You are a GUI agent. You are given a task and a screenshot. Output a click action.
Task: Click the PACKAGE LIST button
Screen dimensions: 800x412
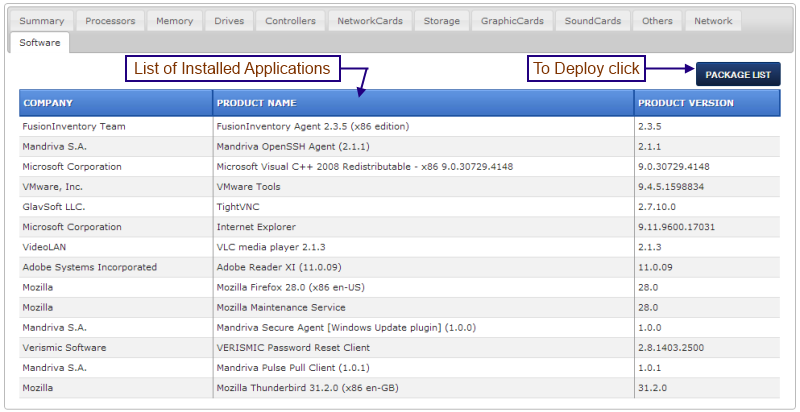click(738, 74)
